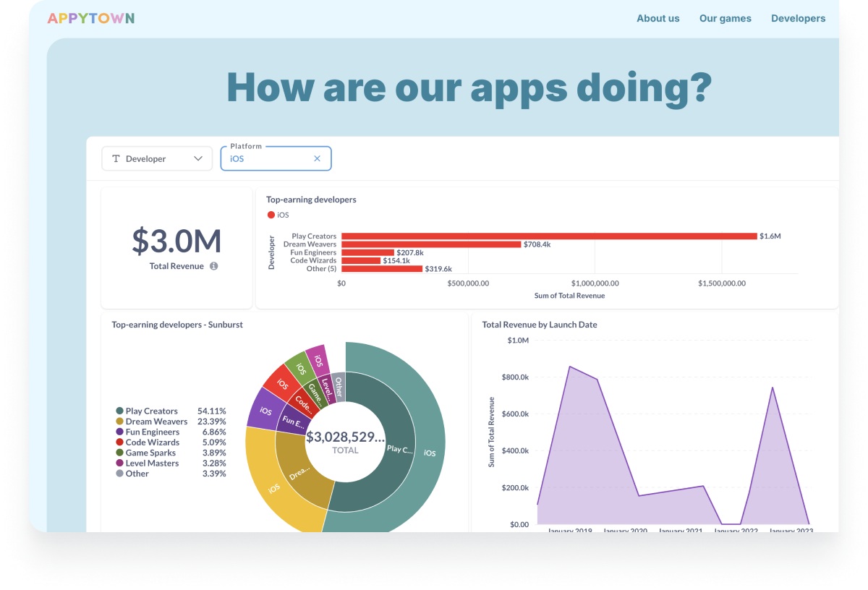Screen dimensions: 868x590
Task: Select the Dream Weavers bar
Action: [431, 244]
